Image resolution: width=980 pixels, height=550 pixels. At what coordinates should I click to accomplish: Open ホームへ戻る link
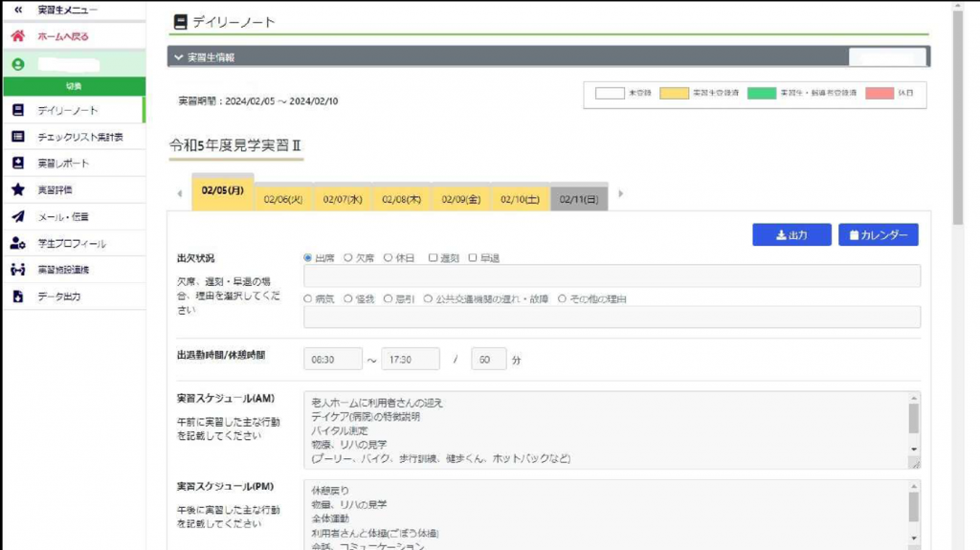[x=62, y=36]
